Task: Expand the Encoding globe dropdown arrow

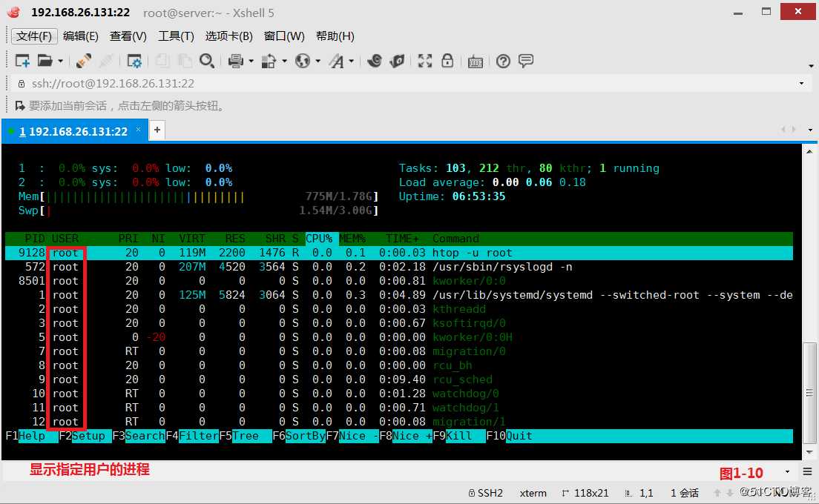Action: pyautogui.click(x=318, y=62)
